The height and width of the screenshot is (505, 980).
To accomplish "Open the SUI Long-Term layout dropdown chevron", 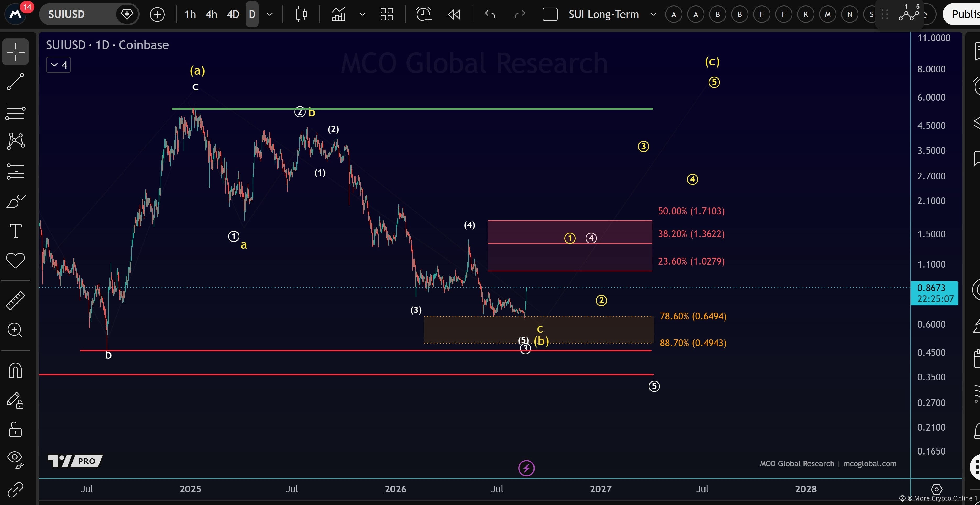I will pyautogui.click(x=653, y=14).
